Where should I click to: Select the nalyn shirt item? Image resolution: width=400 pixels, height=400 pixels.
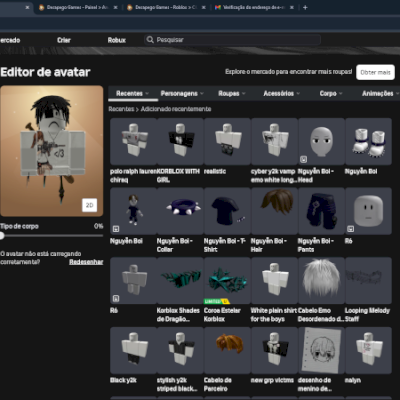click(x=368, y=350)
